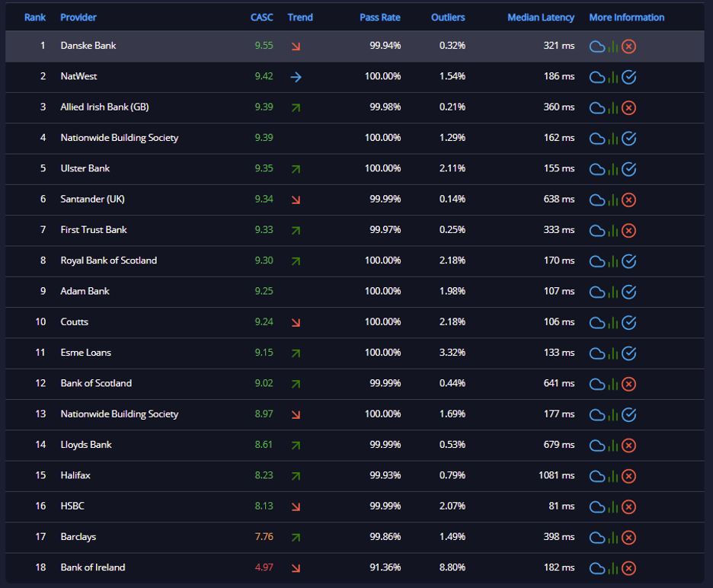Click the red X icon for HSBC

[628, 507]
